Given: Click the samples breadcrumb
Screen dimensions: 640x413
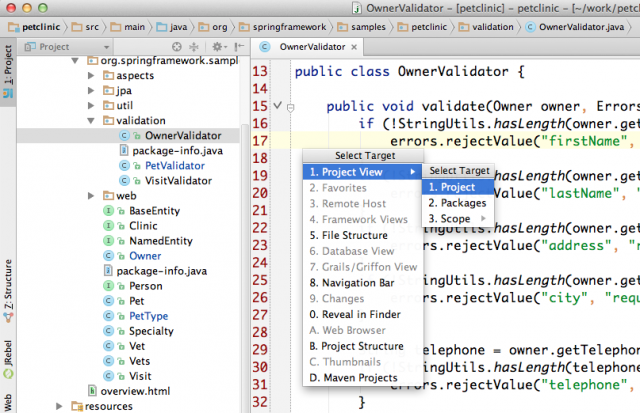Looking at the screenshot, I should 362,27.
